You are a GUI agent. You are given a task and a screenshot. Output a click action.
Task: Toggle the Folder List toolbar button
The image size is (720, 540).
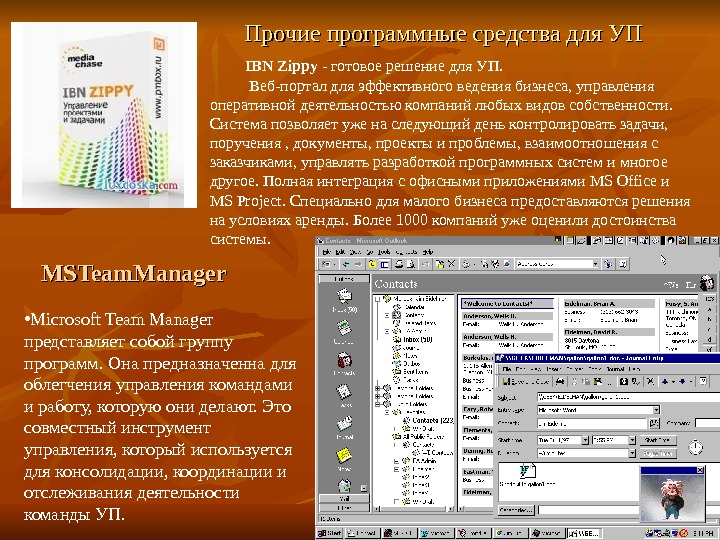(384, 264)
